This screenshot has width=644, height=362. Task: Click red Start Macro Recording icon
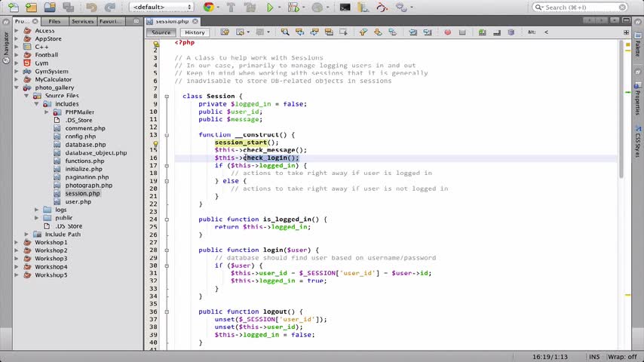(448, 32)
